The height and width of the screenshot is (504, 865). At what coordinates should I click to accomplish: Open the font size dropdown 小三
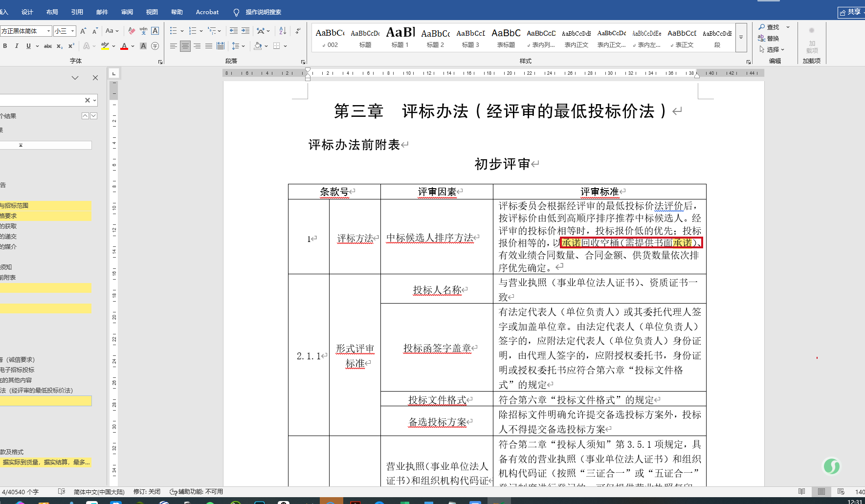click(72, 31)
